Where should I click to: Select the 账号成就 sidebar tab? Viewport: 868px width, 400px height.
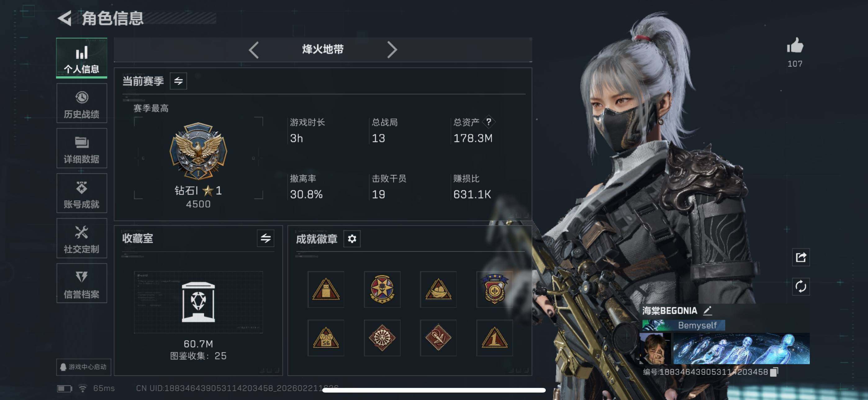(x=82, y=193)
